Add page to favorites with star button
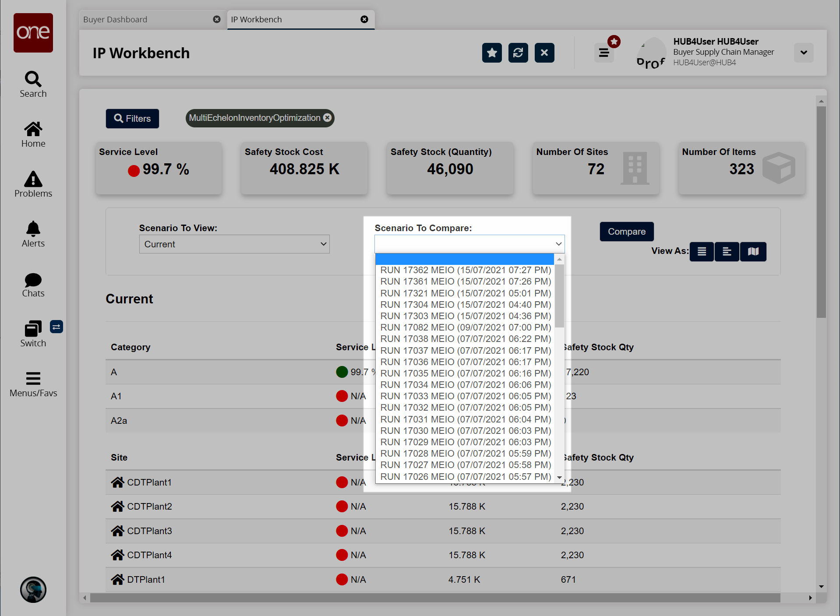This screenshot has height=616, width=840. pos(492,53)
